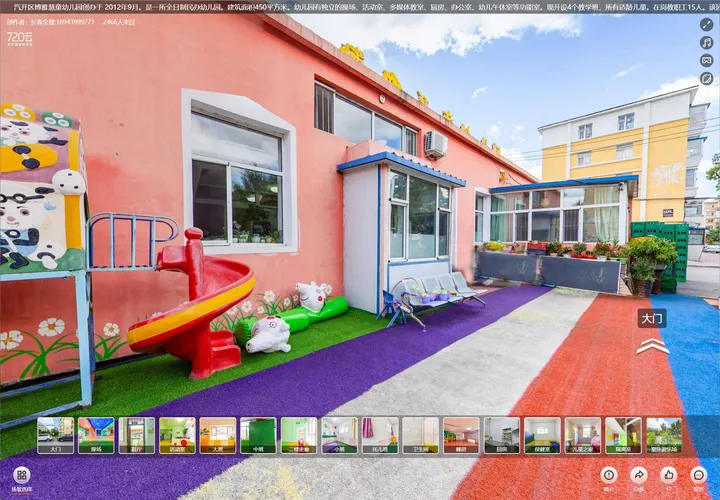
Task: Click the 720云 logo
Action: click(x=19, y=39)
